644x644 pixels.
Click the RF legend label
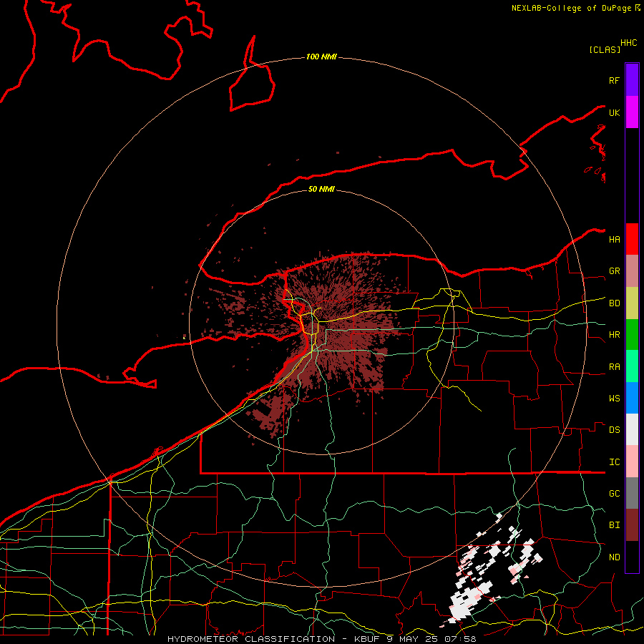(x=614, y=80)
